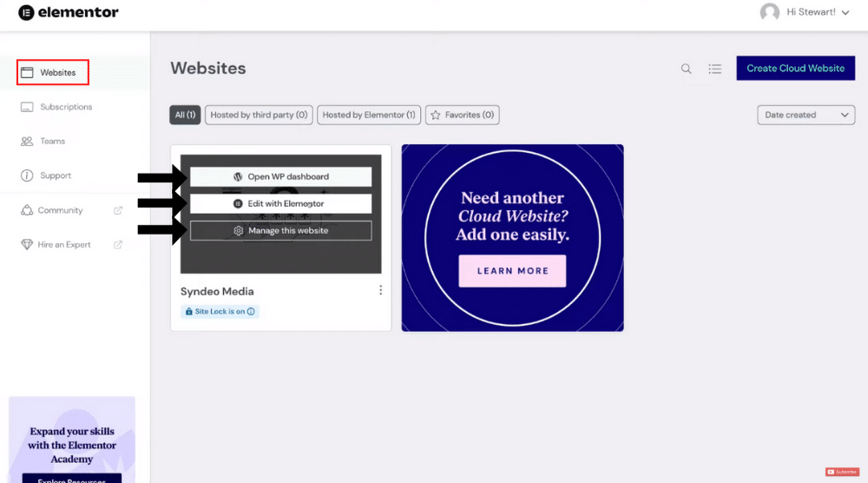Viewport: 868px width, 483px height.
Task: Click the Support info icon
Action: click(27, 175)
